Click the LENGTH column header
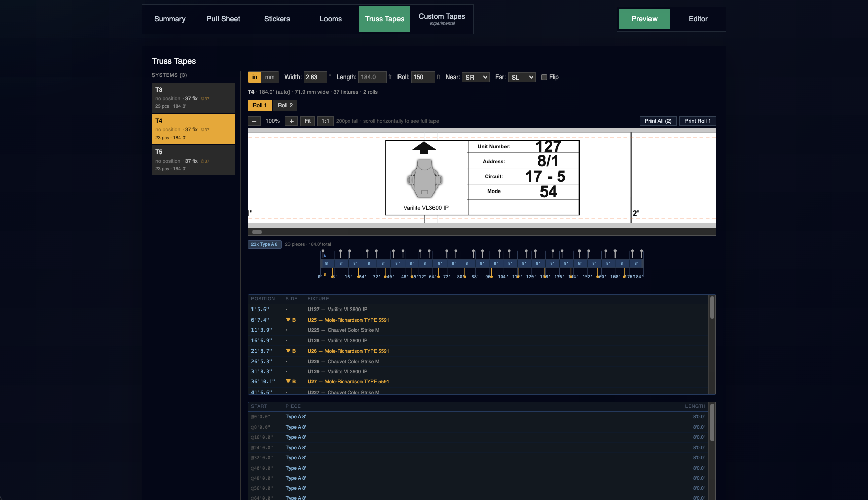The image size is (868, 500). [695, 406]
